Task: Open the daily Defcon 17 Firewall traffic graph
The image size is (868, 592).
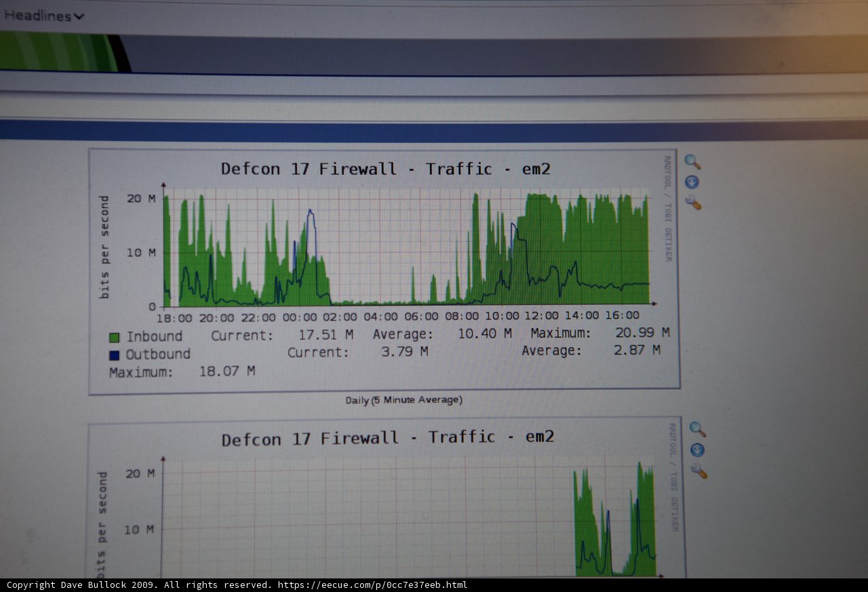Action: (384, 271)
